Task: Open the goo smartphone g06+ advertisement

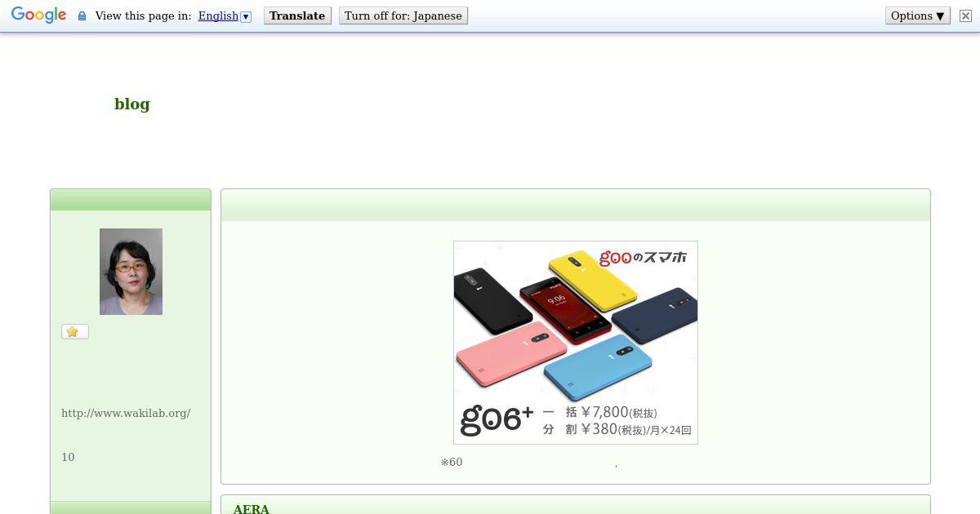Action: pos(576,343)
